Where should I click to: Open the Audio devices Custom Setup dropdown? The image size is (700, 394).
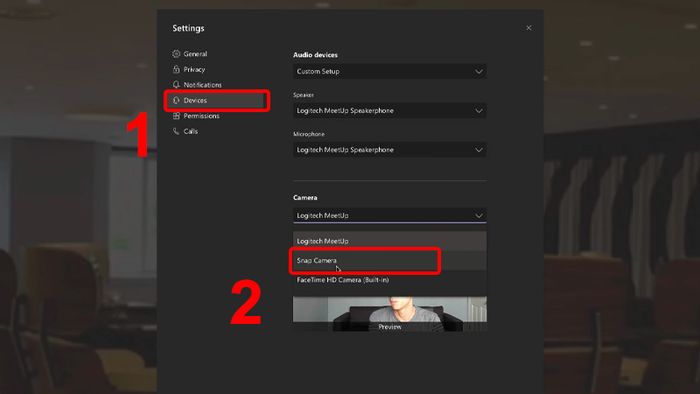point(390,71)
